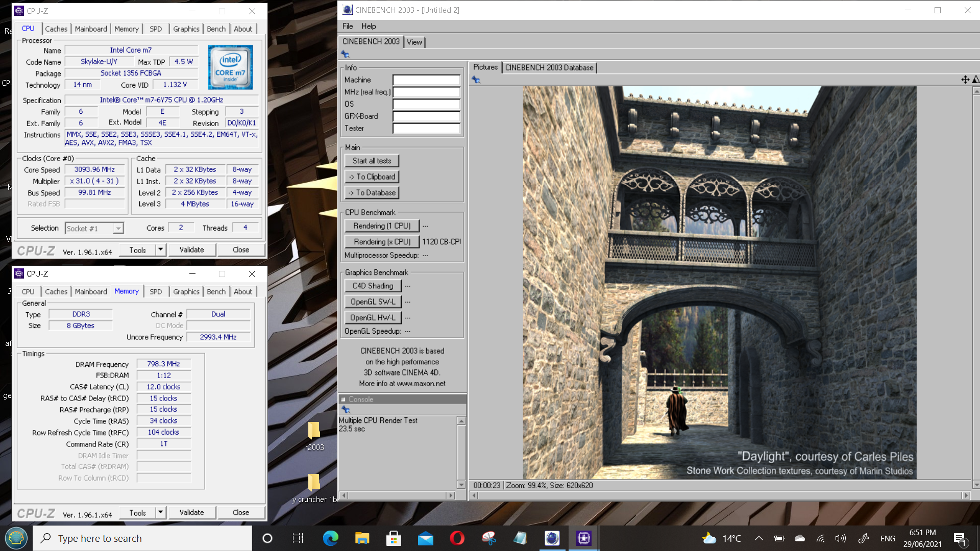Launch Microsoft Edge from the taskbar
Viewport: 980px width, 551px height.
click(x=330, y=538)
